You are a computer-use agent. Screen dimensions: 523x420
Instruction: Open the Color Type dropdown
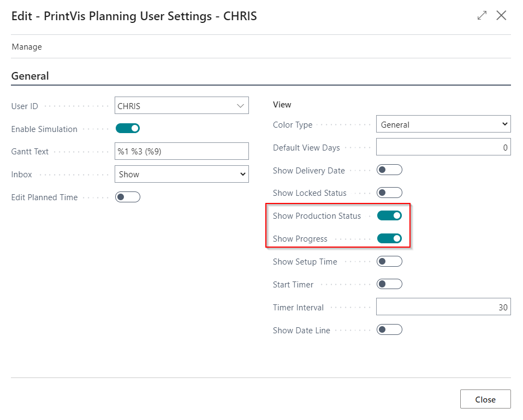click(x=443, y=124)
